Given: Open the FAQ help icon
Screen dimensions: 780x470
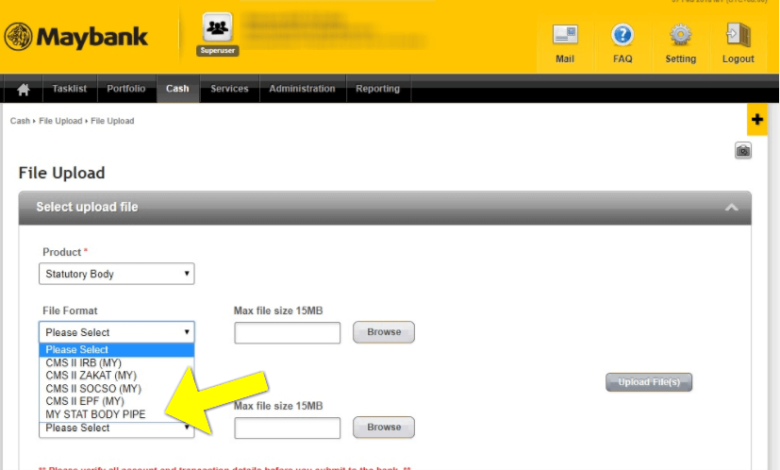Looking at the screenshot, I should 622,35.
